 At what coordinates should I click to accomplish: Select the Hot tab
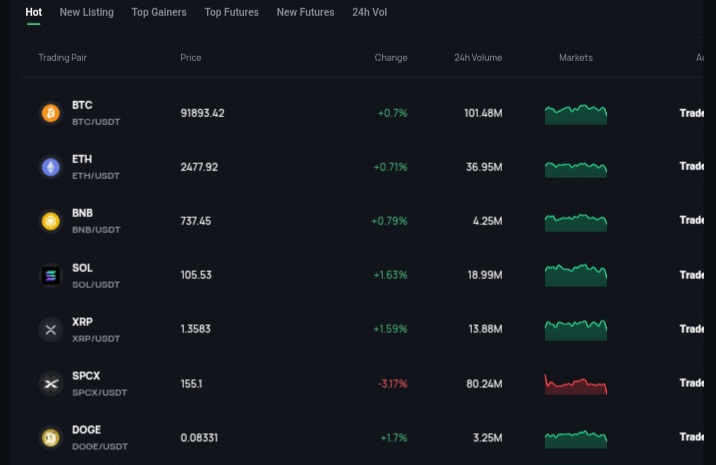click(x=33, y=12)
